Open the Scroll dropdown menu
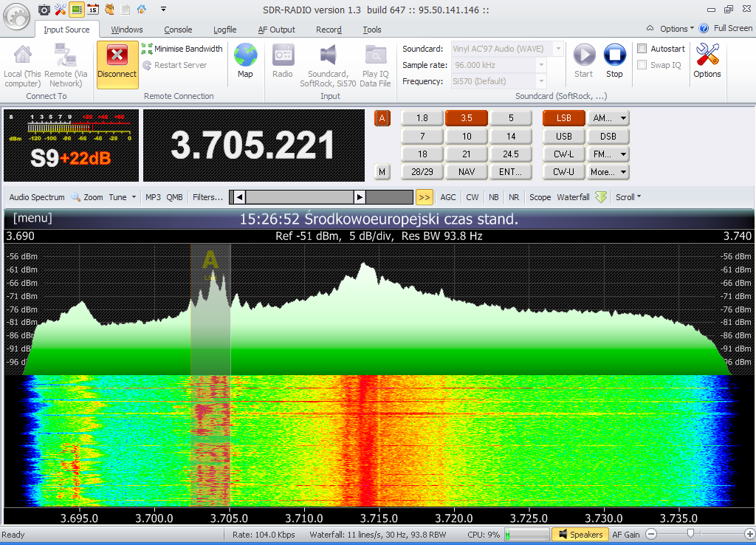 tap(628, 197)
